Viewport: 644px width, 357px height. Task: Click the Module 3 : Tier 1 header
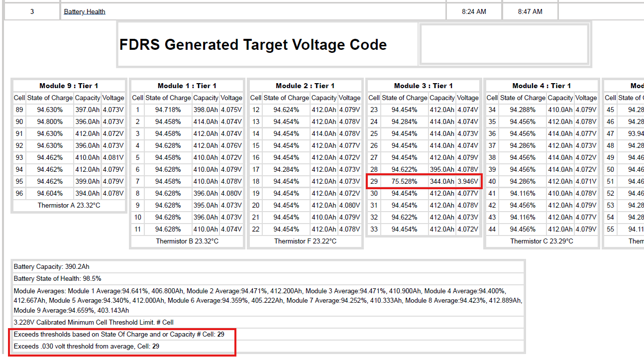click(x=423, y=85)
